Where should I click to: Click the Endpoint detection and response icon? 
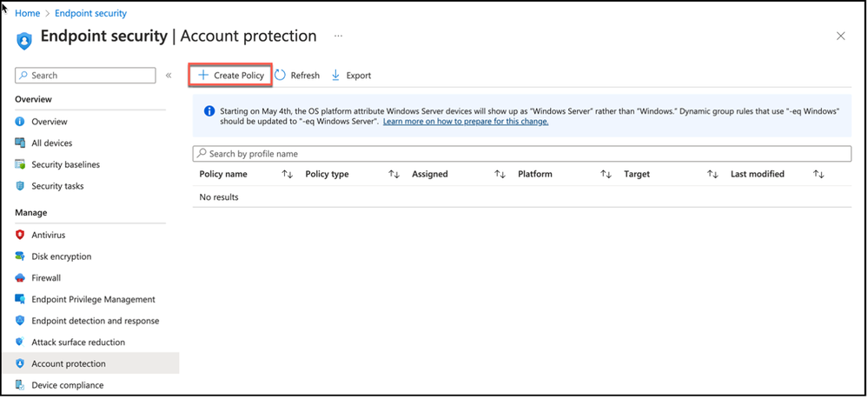point(20,321)
